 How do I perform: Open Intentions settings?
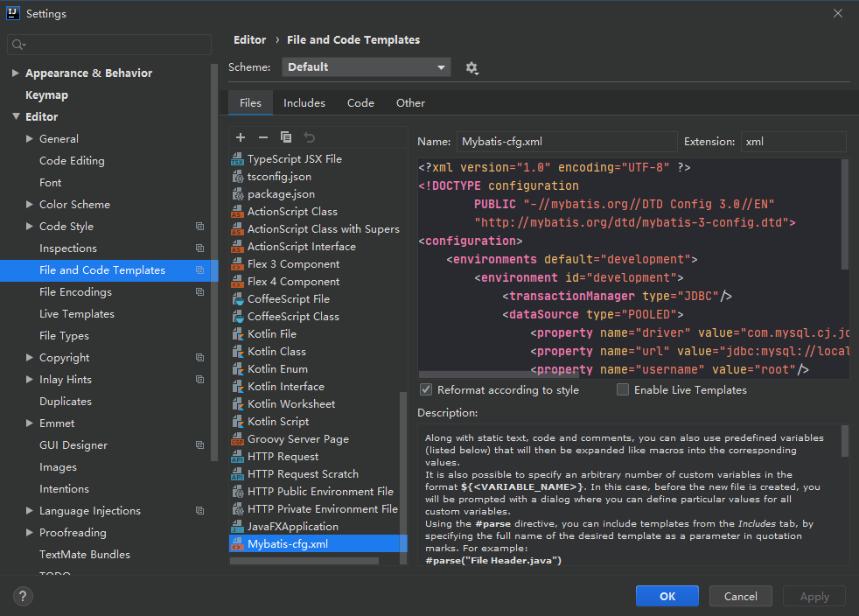point(64,489)
